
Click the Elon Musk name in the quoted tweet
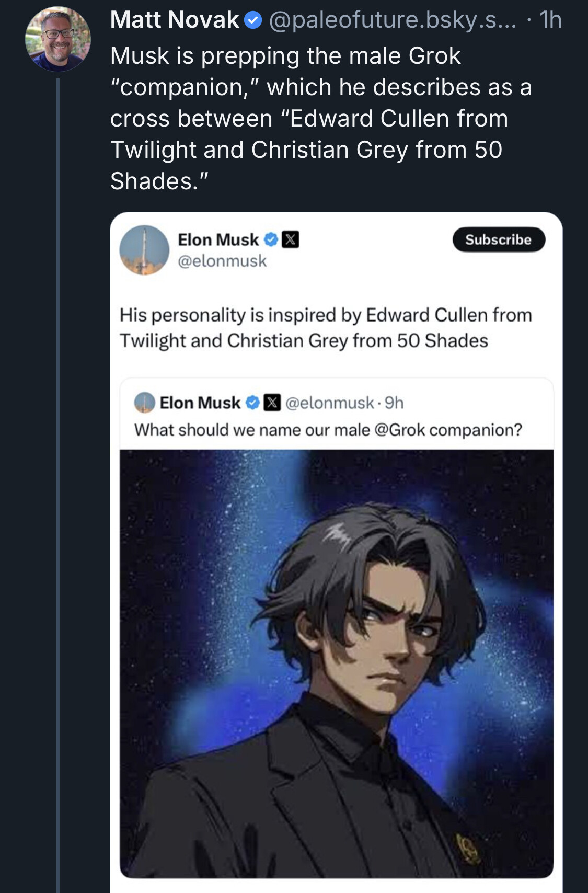tap(200, 403)
